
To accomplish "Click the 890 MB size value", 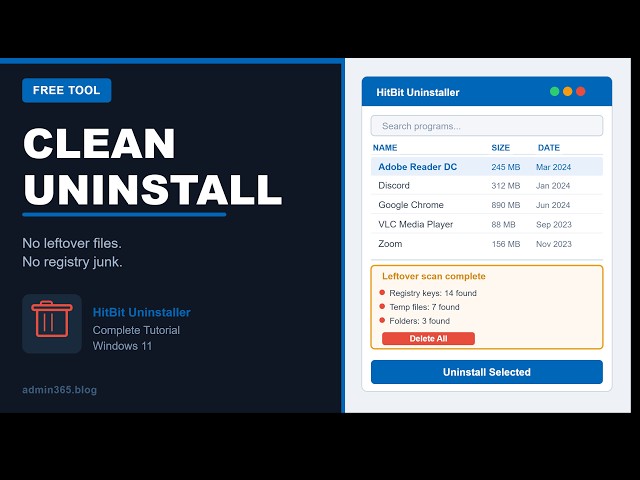I will point(506,205).
